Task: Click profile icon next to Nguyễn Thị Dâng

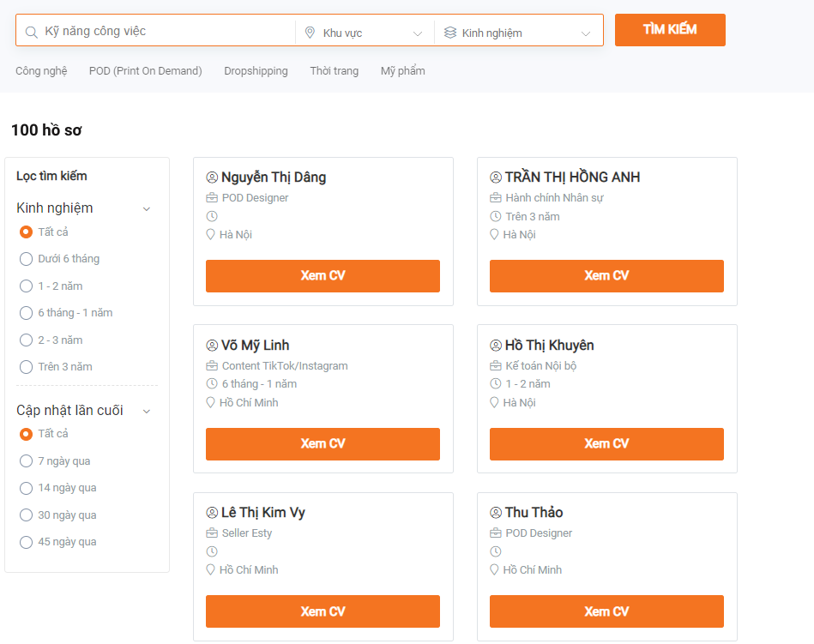Action: tap(212, 178)
